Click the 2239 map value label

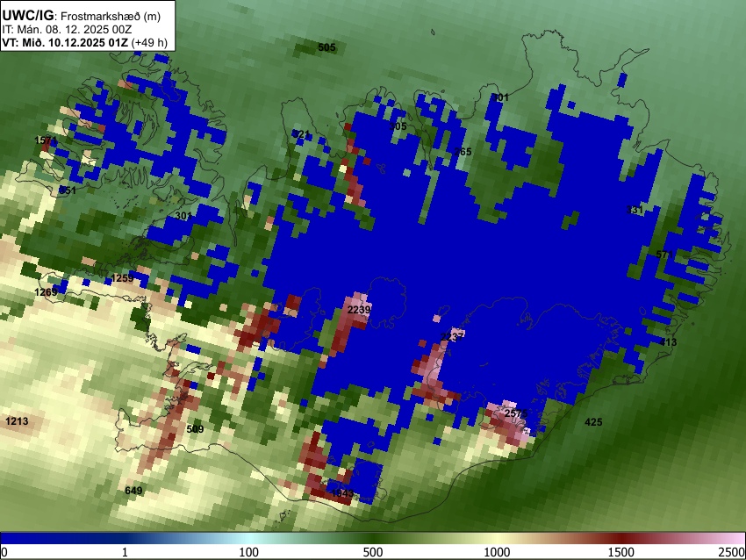point(359,310)
